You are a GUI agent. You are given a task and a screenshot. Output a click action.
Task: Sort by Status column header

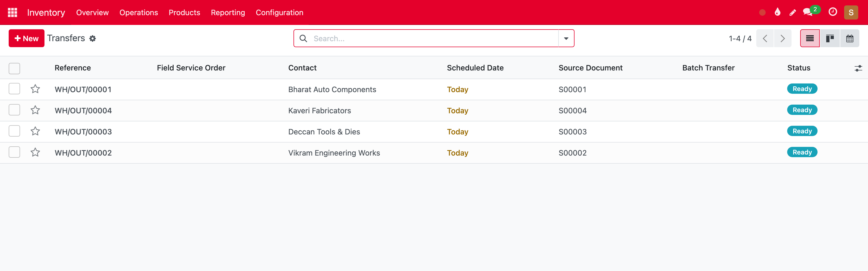799,68
